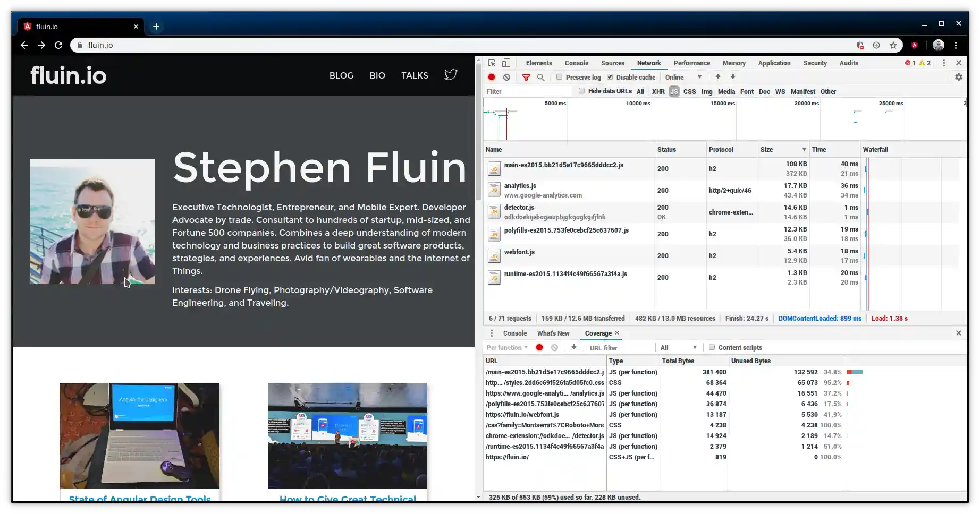The width and height of the screenshot is (980, 514).
Task: Reload the page
Action: pos(58,45)
